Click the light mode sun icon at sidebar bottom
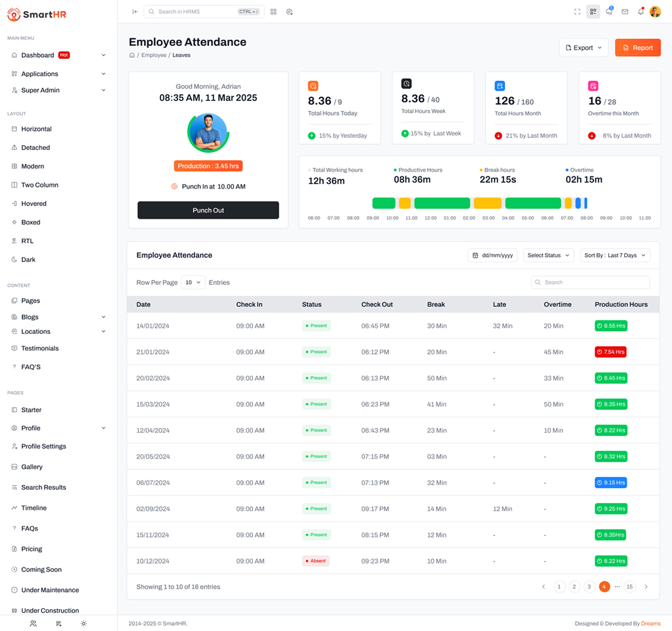The image size is (672, 631). click(x=83, y=623)
